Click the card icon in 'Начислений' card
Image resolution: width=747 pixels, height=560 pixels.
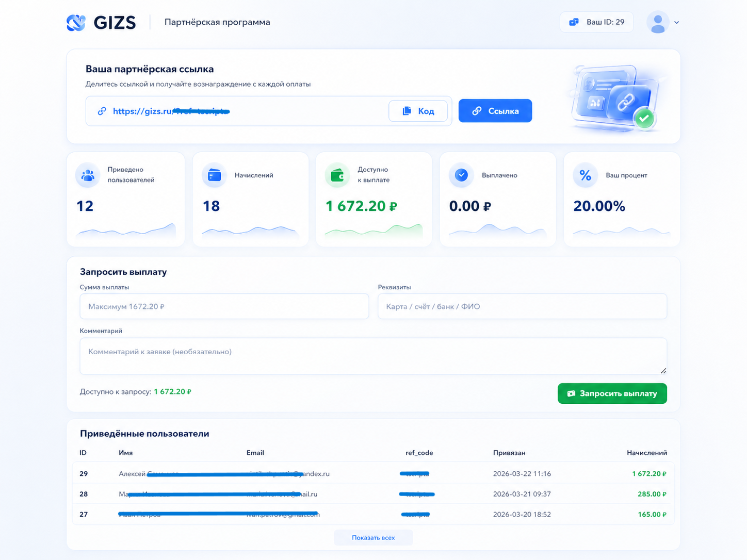tap(214, 175)
